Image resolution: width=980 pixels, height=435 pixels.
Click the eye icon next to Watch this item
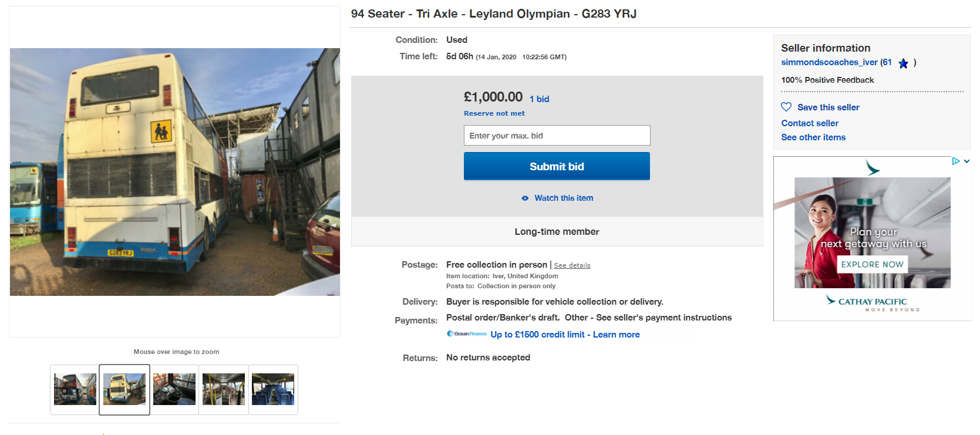525,198
